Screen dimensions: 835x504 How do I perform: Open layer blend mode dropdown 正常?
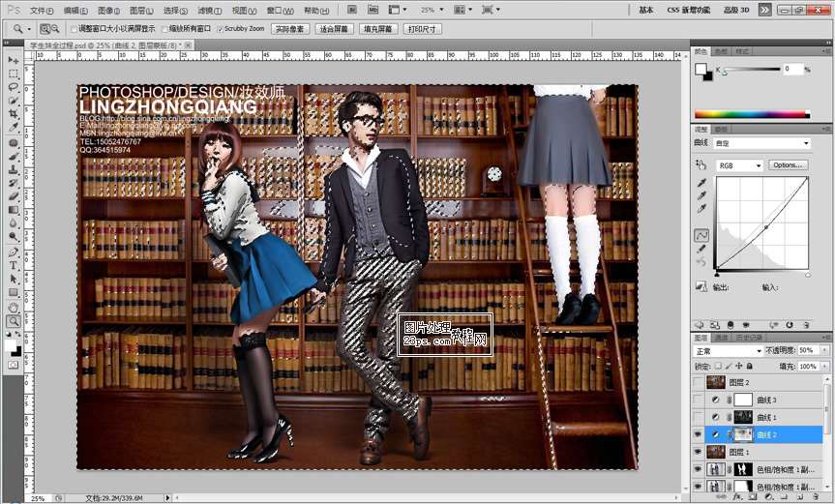click(x=729, y=351)
